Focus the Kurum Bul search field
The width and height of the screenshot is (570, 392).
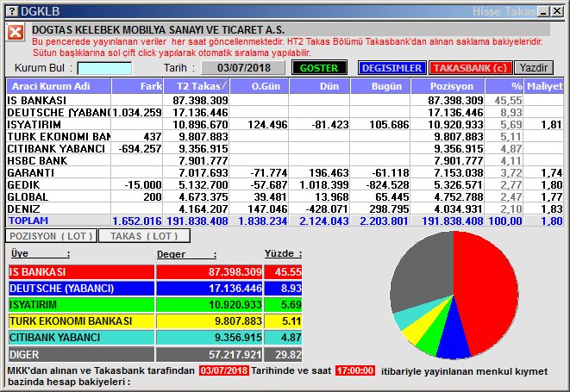pos(104,68)
